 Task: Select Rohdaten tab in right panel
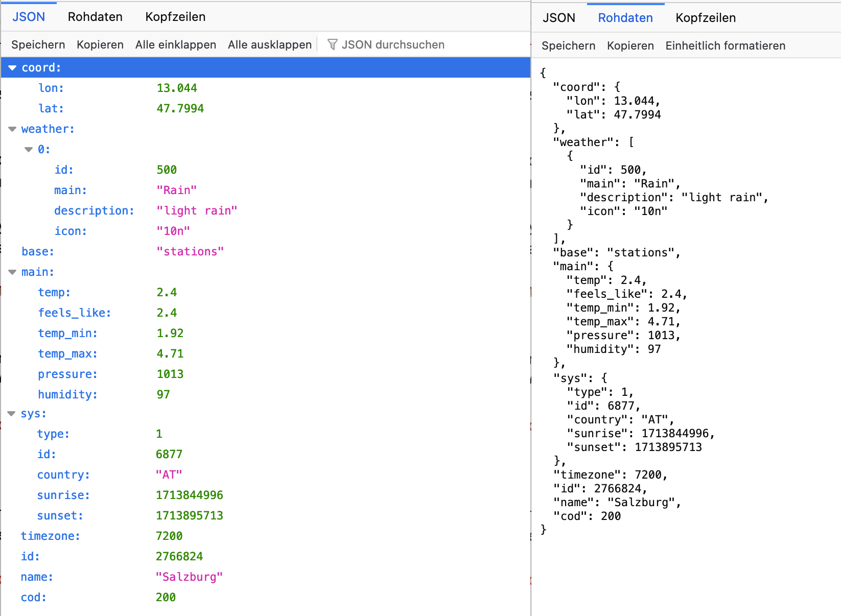[x=625, y=18]
